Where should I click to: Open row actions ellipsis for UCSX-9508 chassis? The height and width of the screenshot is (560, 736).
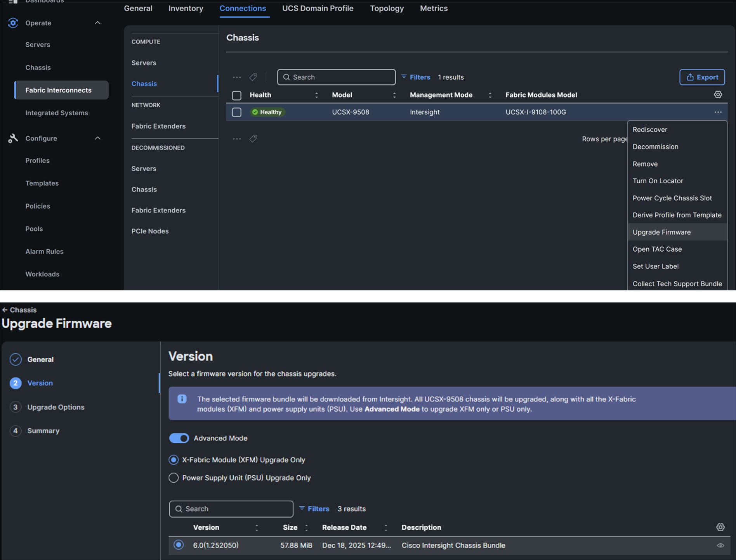(718, 112)
